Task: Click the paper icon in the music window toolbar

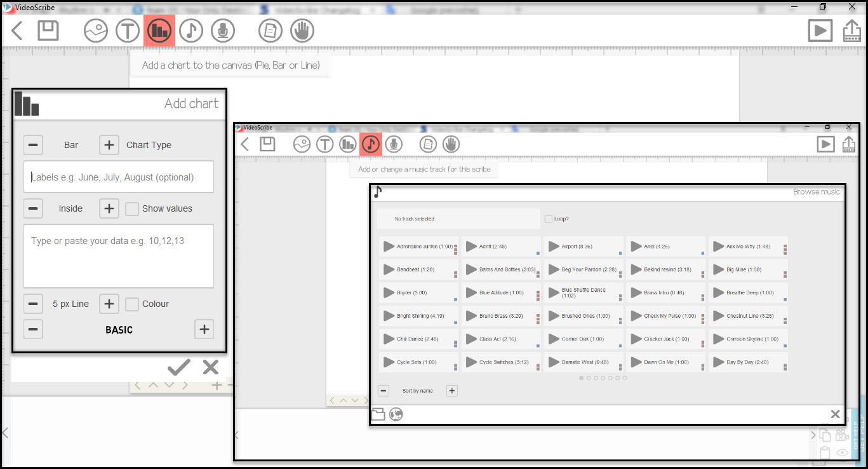Action: point(428,144)
